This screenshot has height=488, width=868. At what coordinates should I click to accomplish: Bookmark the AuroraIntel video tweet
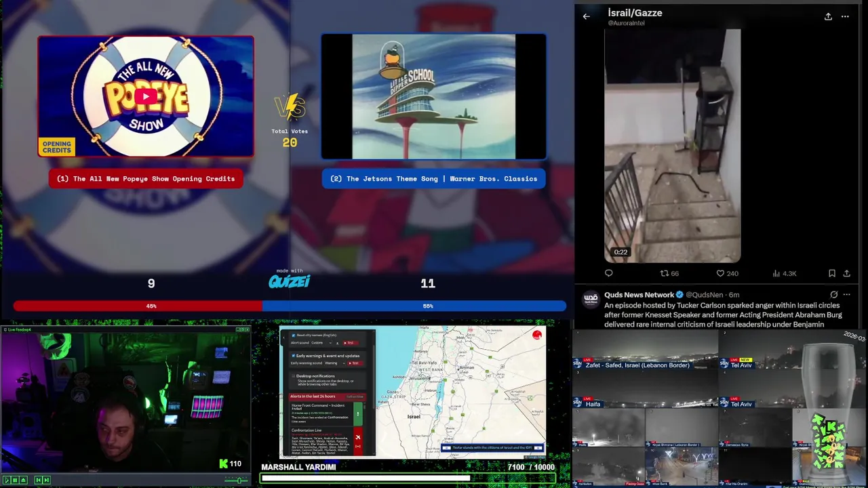(x=832, y=273)
